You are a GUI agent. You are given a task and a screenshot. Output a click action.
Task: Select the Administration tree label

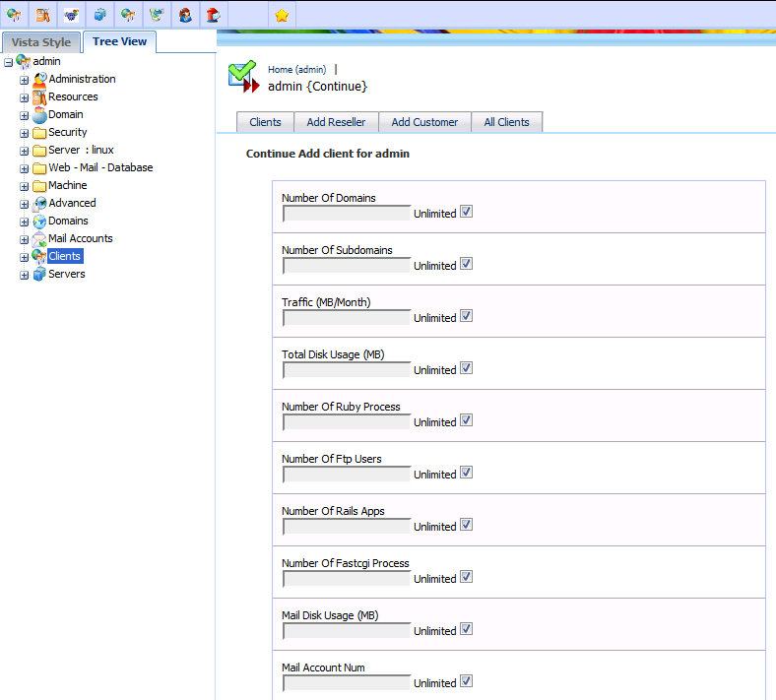point(82,79)
